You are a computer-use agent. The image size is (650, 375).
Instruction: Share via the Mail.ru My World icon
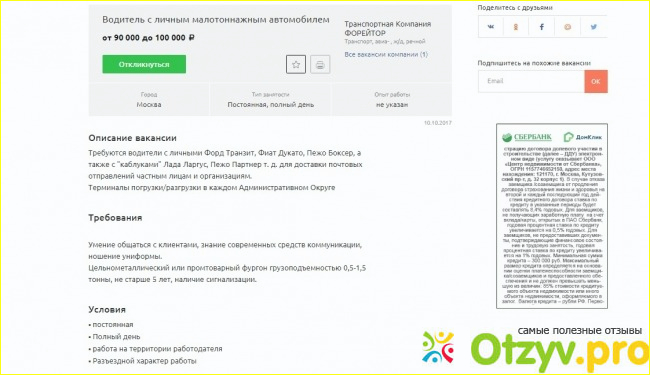pos(568,27)
